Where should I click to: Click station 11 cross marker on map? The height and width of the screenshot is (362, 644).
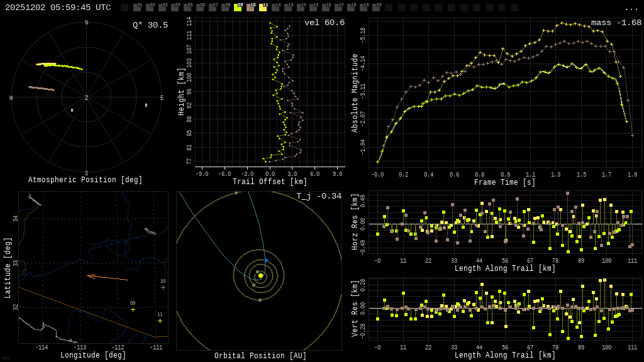tap(160, 321)
